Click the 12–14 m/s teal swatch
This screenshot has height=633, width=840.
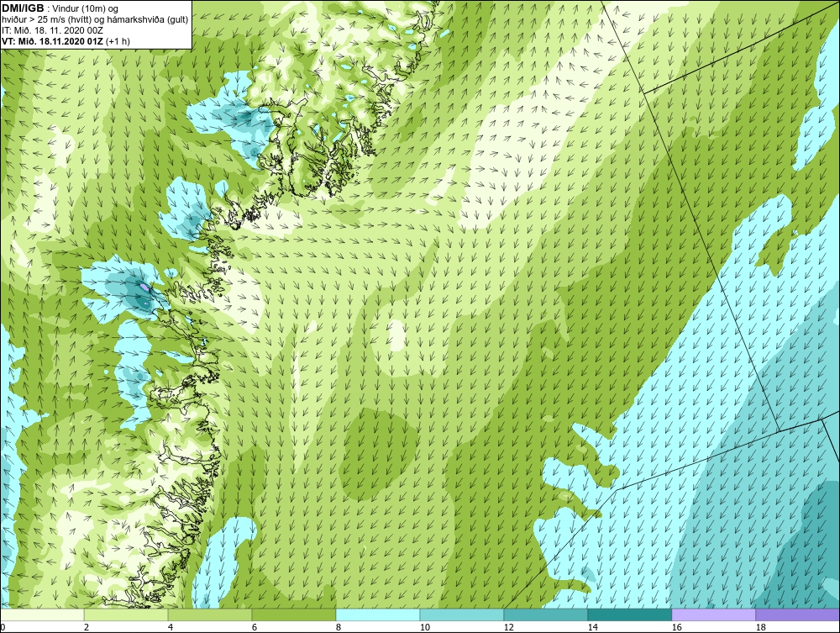click(x=545, y=615)
